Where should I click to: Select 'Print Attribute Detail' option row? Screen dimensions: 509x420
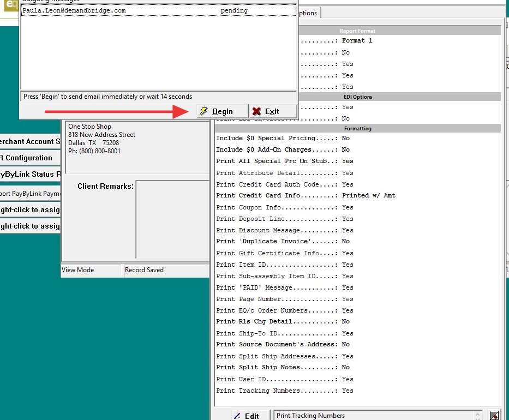pyautogui.click(x=357, y=173)
